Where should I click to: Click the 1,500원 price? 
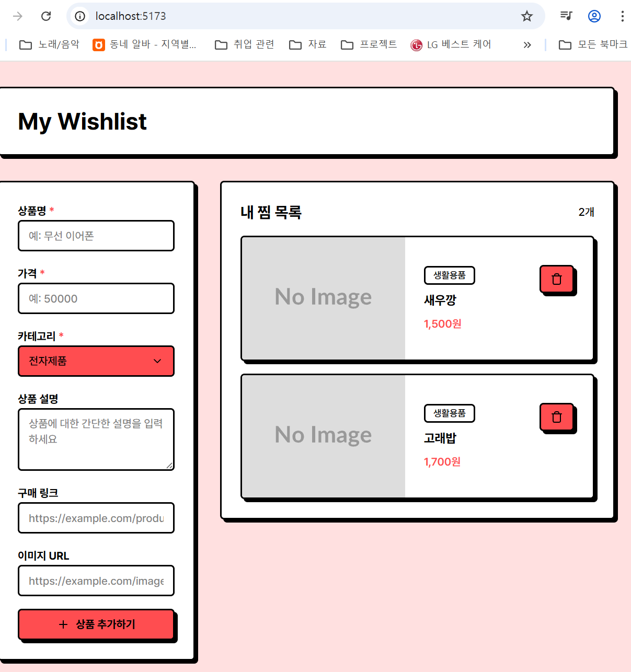coord(443,324)
